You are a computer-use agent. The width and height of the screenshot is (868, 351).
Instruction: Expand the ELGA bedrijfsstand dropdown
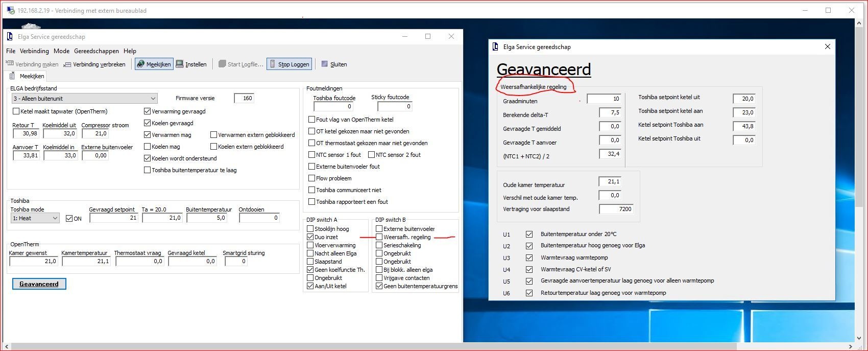coord(153,99)
